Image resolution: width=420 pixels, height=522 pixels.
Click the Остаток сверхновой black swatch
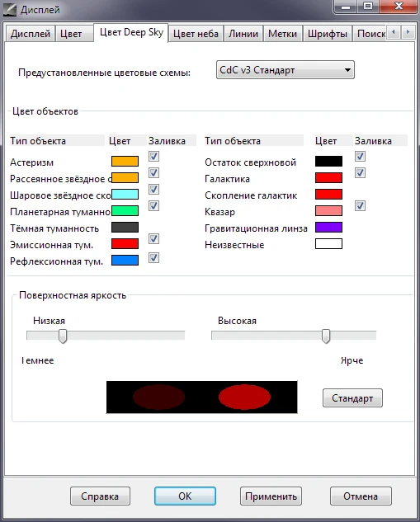(328, 161)
